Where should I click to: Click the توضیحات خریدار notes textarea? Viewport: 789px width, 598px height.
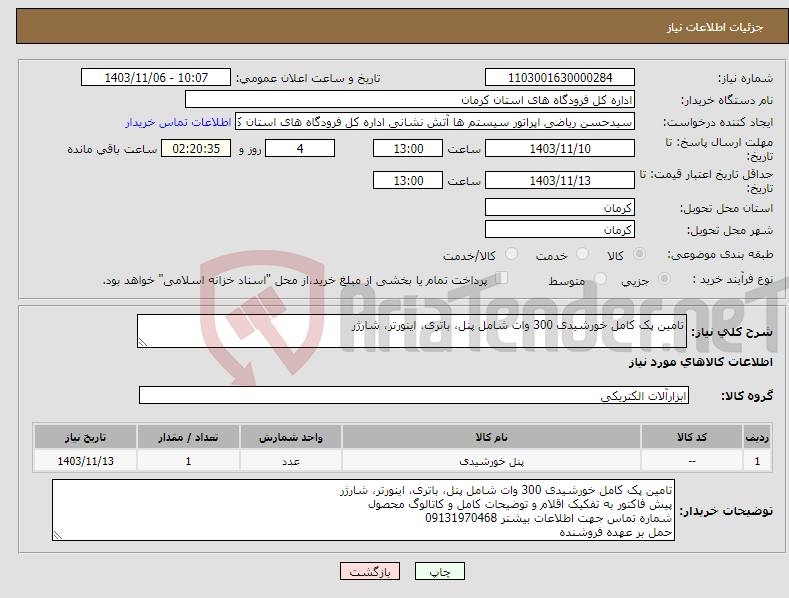363,510
